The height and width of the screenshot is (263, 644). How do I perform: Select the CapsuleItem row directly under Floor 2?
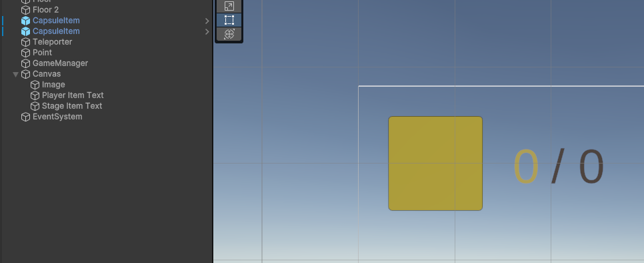106,21
